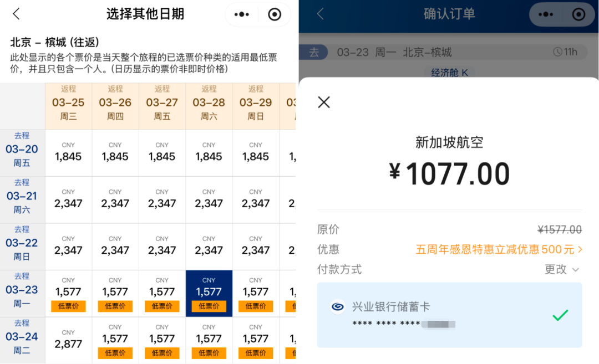The height and width of the screenshot is (364, 599).
Task: Click the 低票价 tag under the 03-25 fare
Action: [x=68, y=306]
